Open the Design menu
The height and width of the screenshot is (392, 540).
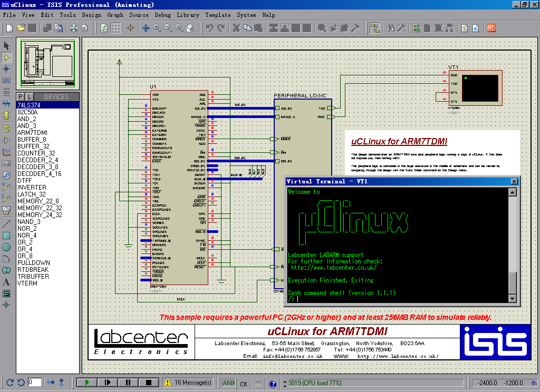(x=92, y=15)
